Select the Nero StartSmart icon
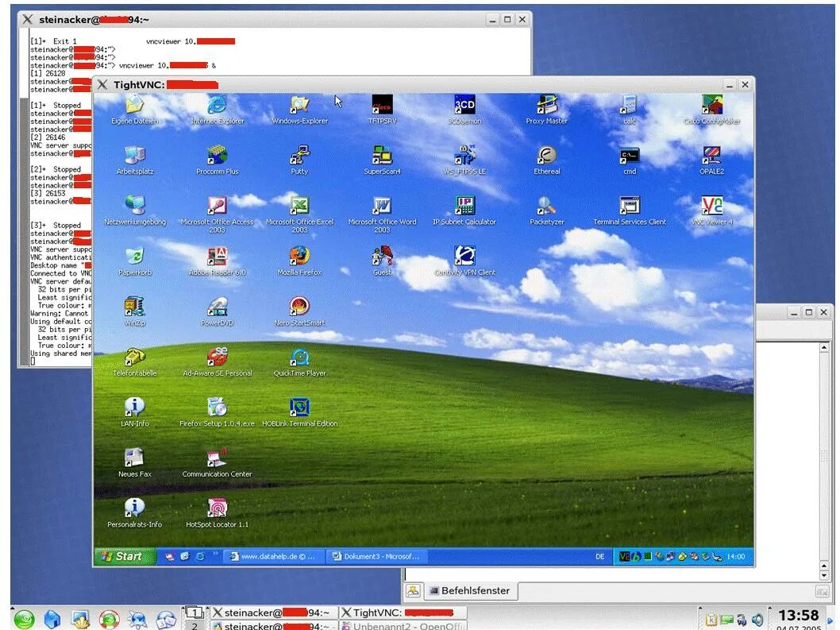 299,307
